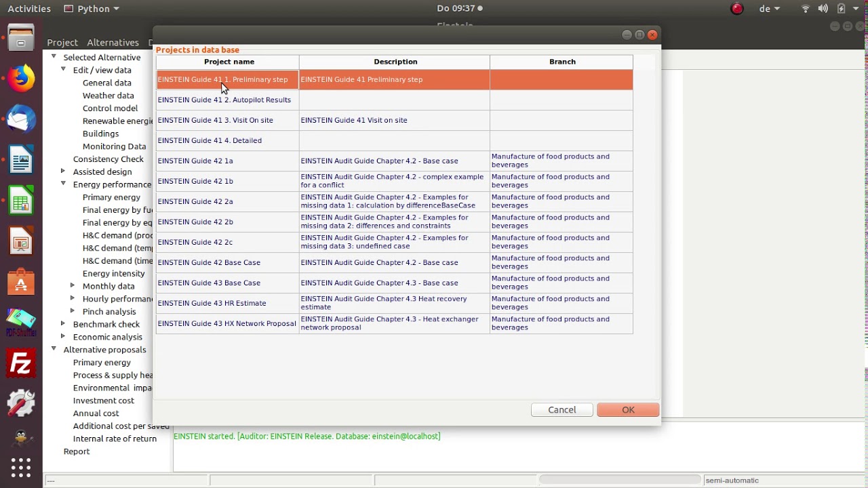Image resolution: width=868 pixels, height=488 pixels.
Task: Sort by the Description column header
Action: [395, 62]
